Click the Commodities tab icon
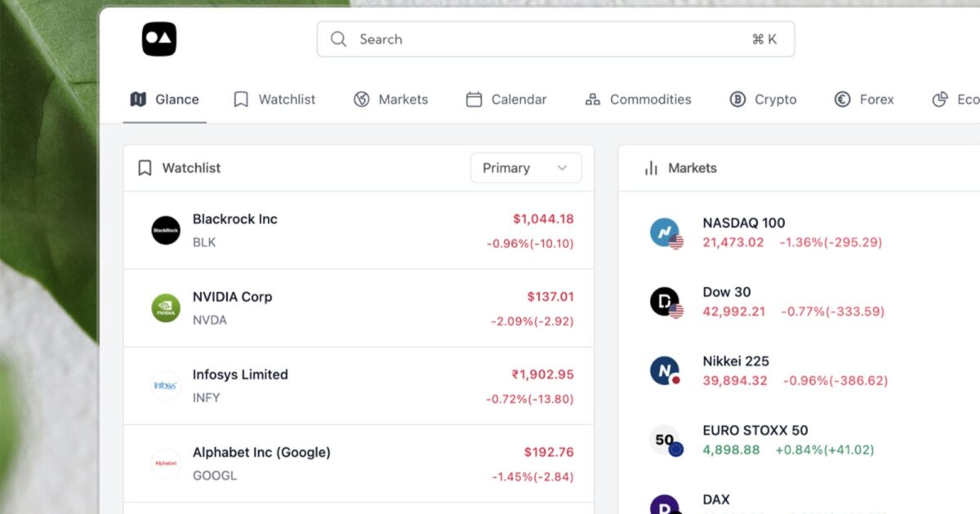 click(x=593, y=100)
